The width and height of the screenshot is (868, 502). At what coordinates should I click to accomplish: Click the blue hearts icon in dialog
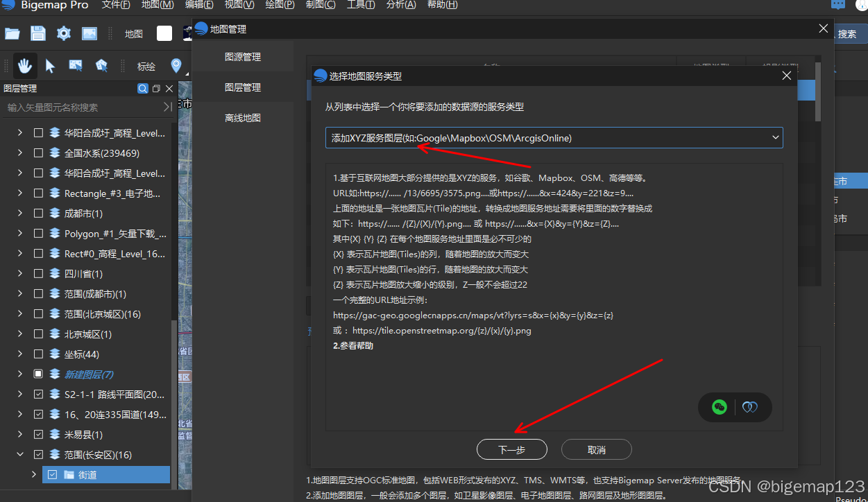[x=749, y=407]
